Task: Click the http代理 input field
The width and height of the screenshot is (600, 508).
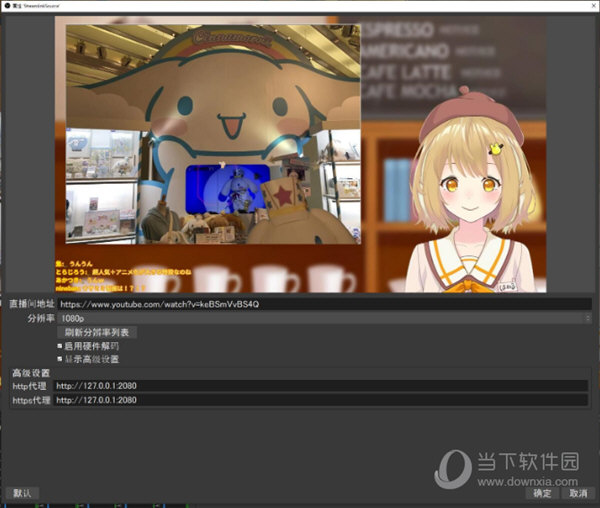Action: coord(320,386)
